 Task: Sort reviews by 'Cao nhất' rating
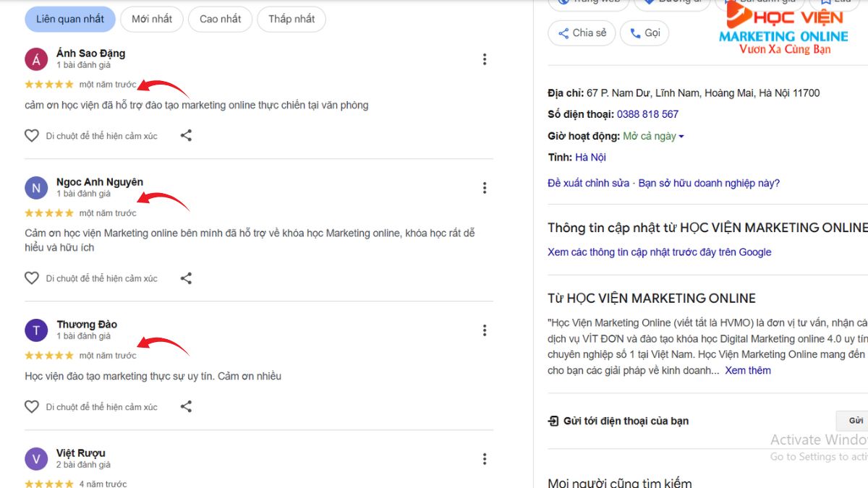[218, 19]
